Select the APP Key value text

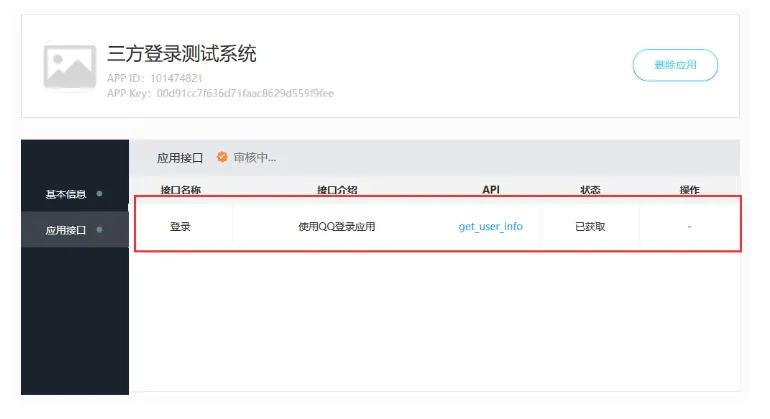pos(245,93)
